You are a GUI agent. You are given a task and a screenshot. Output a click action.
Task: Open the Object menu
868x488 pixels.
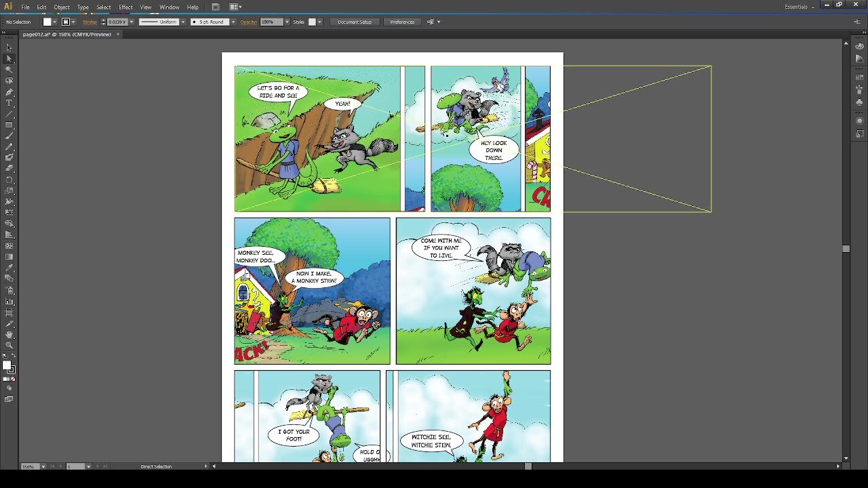tap(62, 7)
